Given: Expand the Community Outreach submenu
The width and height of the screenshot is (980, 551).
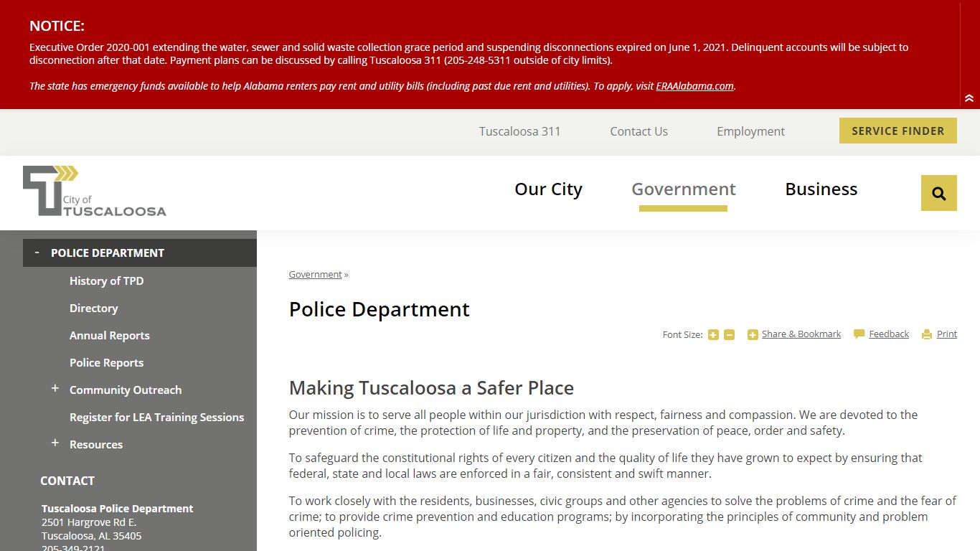Looking at the screenshot, I should click(x=55, y=388).
